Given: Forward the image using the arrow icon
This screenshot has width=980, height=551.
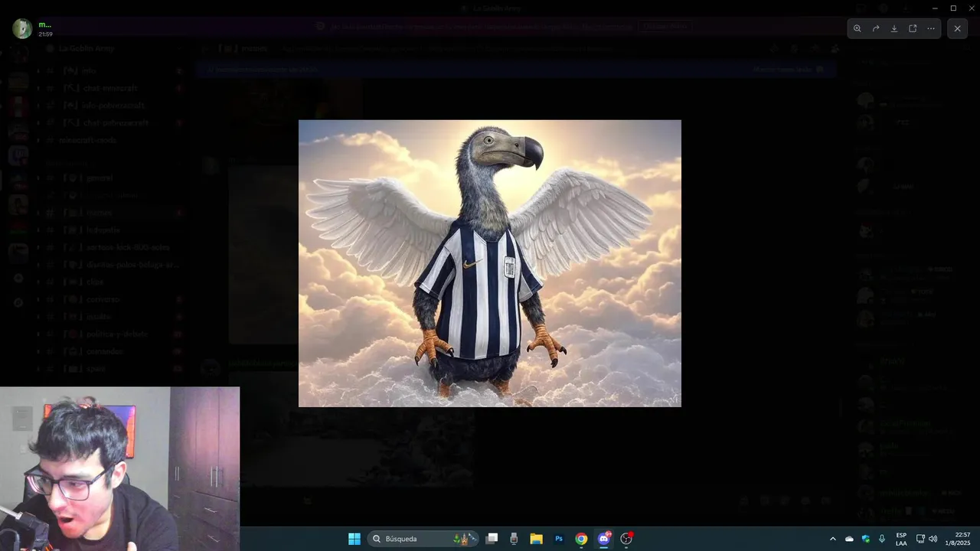Looking at the screenshot, I should pos(876,28).
